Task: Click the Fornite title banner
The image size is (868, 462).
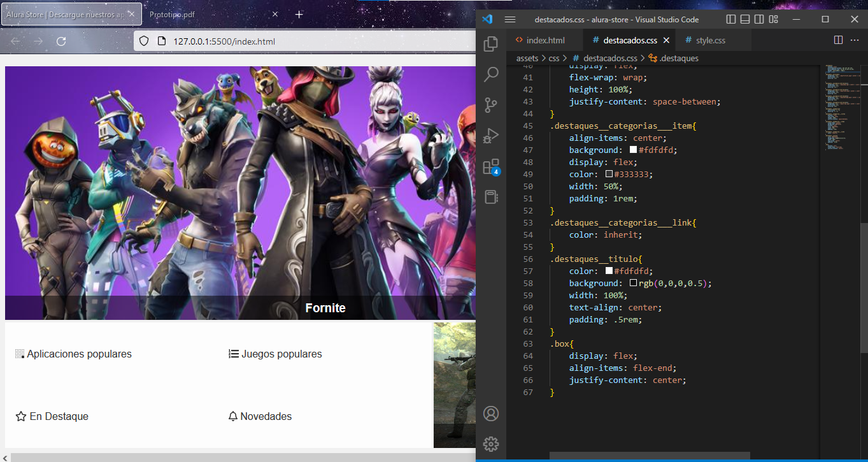Action: [241, 308]
